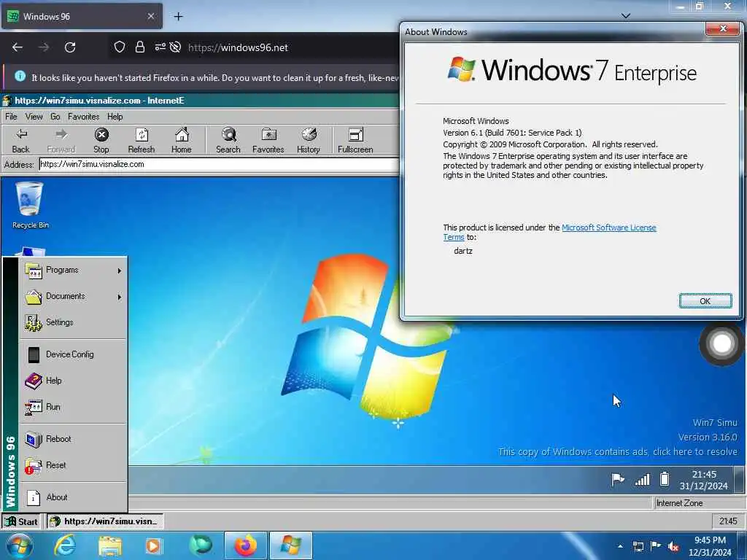Click the Firefox refresh notification info icon

(x=20, y=76)
